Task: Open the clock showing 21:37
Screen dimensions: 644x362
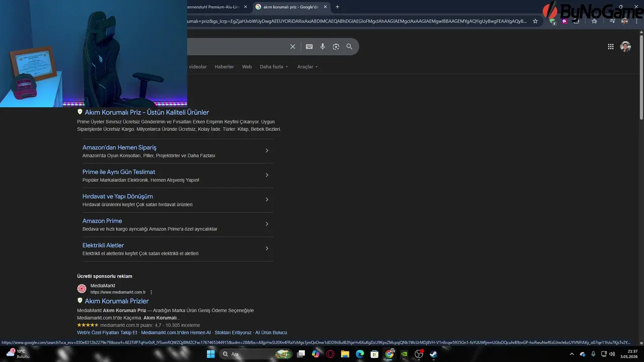Action: (629, 354)
